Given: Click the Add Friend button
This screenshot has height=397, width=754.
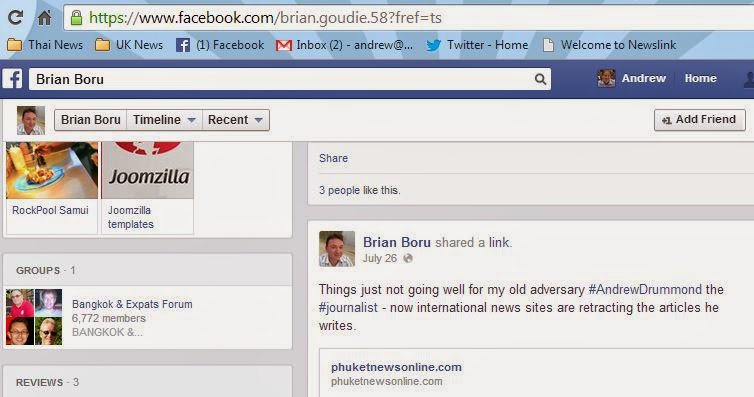Looking at the screenshot, I should click(x=700, y=120).
